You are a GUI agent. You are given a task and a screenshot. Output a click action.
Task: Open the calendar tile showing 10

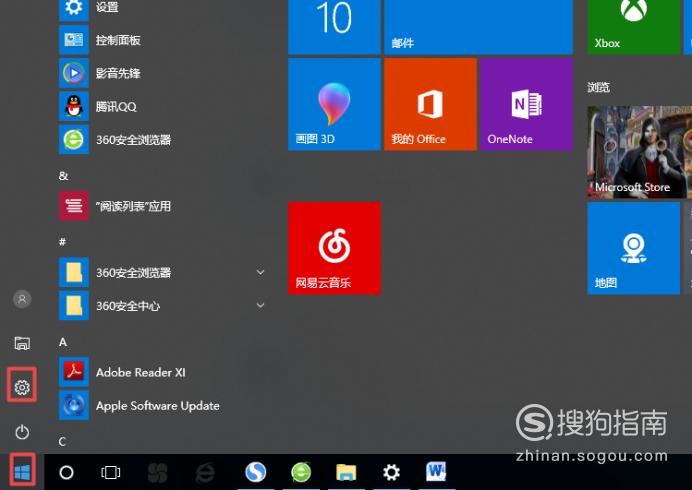334,26
